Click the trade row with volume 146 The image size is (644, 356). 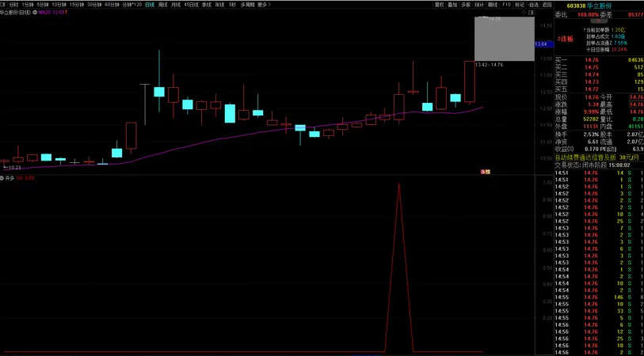click(599, 297)
